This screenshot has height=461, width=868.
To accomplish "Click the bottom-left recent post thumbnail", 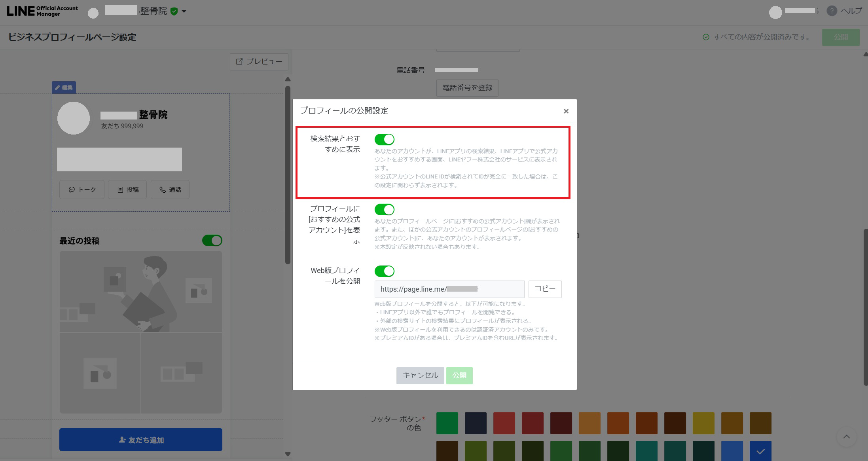I will tap(100, 373).
